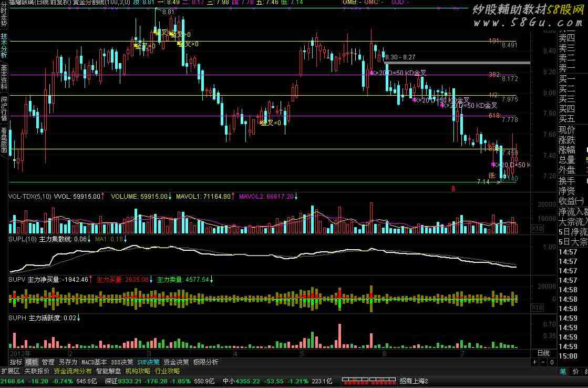Click the SUPV 主力净买量 indicator title
Viewport: 588px width, 388px height.
coord(50,280)
